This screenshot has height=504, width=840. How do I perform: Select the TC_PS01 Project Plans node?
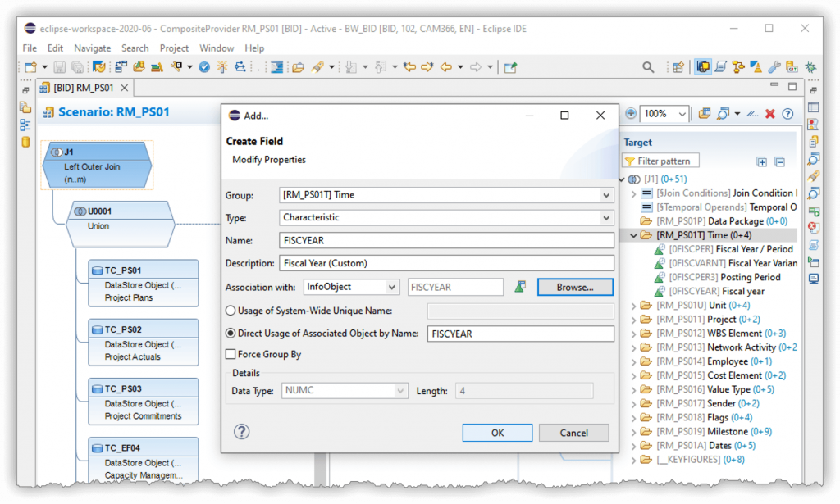[143, 283]
